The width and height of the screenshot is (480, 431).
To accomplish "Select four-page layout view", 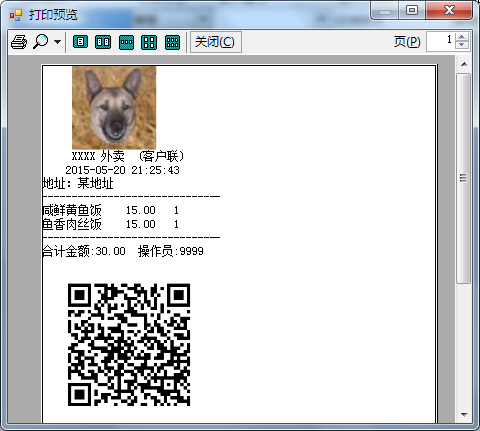I will click(149, 42).
